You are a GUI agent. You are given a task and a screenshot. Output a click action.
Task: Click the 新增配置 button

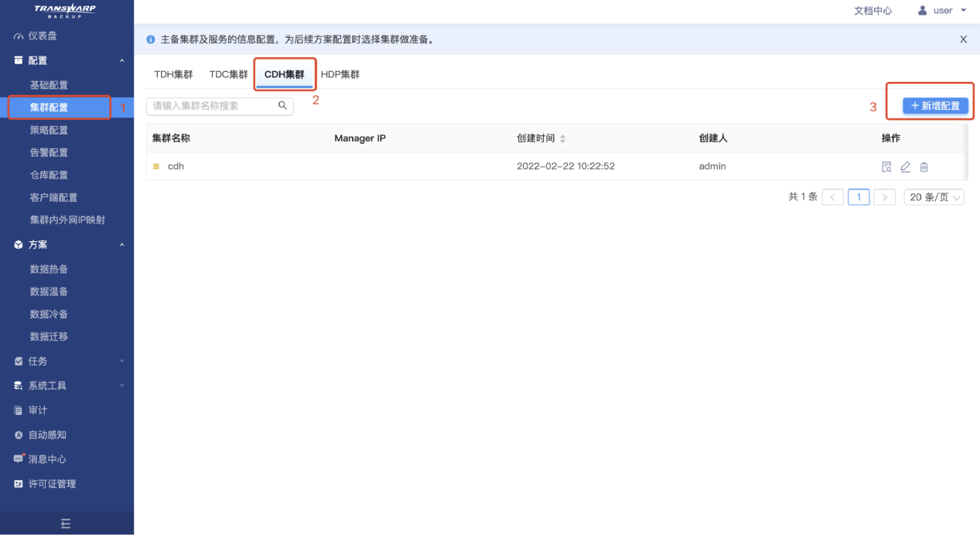click(935, 106)
